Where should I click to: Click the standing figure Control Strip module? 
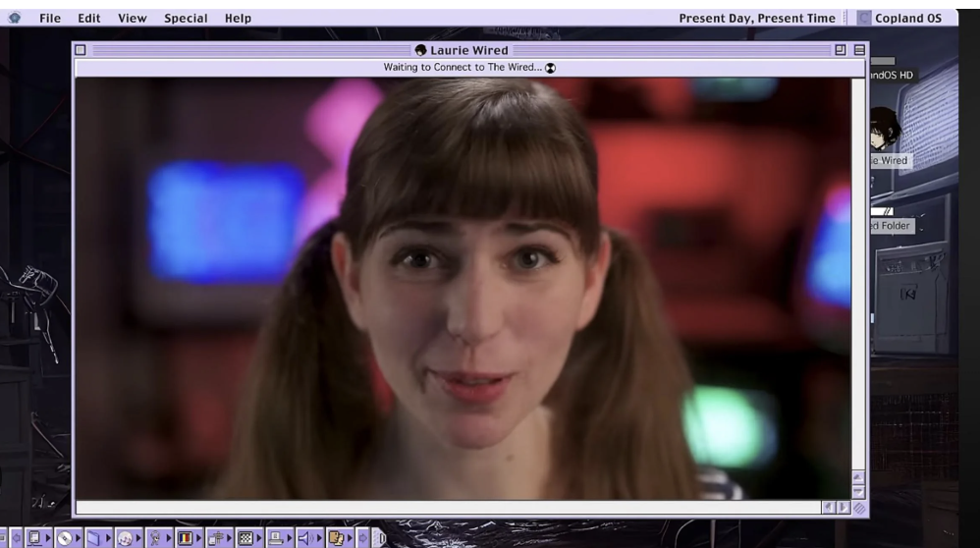click(155, 537)
